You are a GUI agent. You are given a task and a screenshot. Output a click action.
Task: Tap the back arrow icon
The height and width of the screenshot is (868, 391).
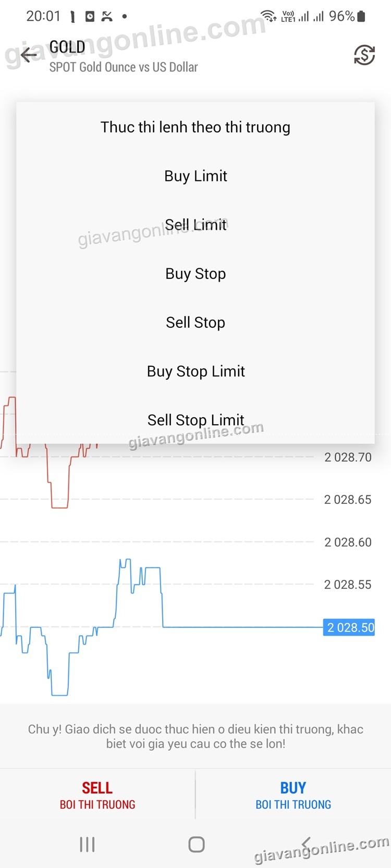(x=28, y=55)
